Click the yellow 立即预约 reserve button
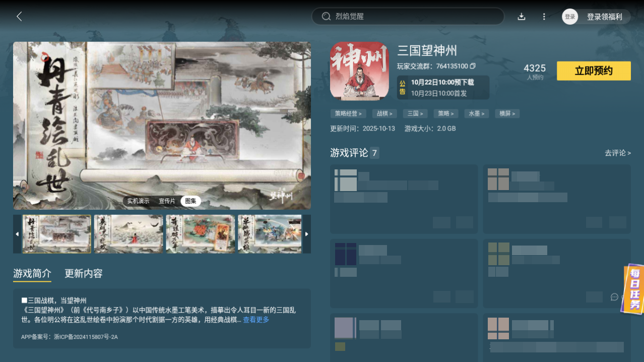The width and height of the screenshot is (644, 362). click(x=593, y=71)
